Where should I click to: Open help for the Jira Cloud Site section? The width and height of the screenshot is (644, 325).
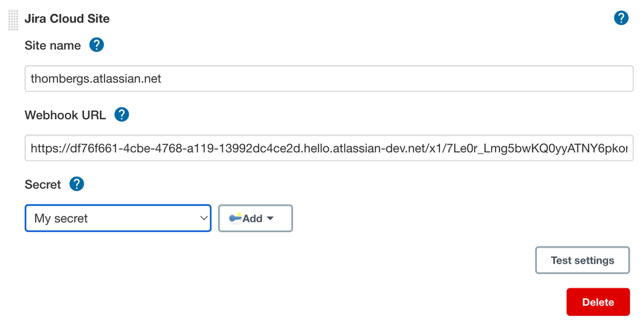[621, 18]
